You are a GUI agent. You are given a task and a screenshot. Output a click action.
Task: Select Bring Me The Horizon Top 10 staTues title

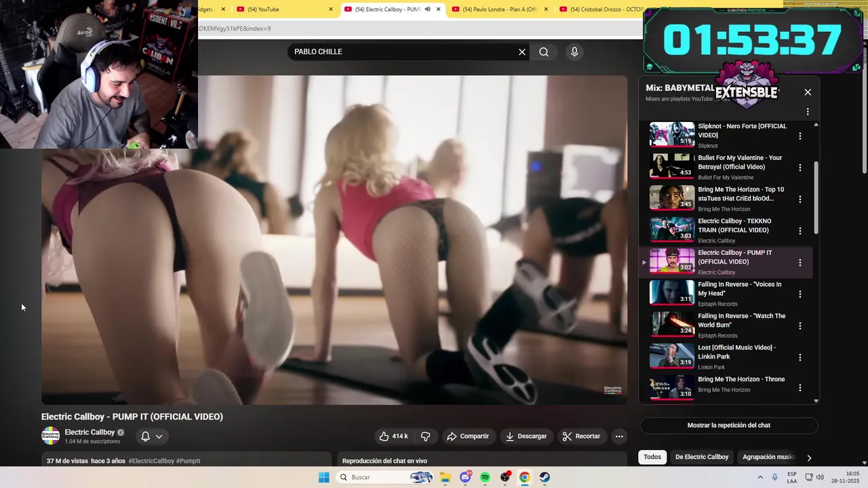click(741, 194)
